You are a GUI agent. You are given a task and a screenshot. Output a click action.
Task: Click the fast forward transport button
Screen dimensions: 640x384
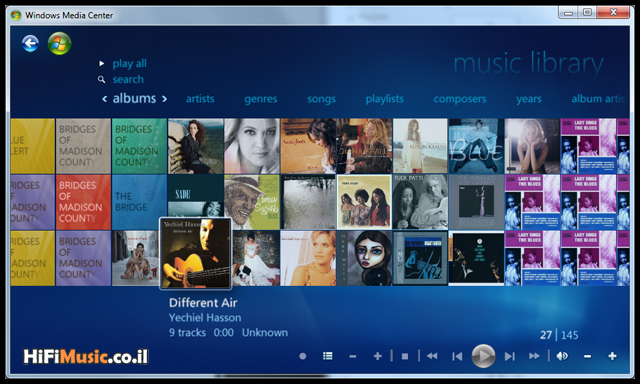pyautogui.click(x=534, y=356)
